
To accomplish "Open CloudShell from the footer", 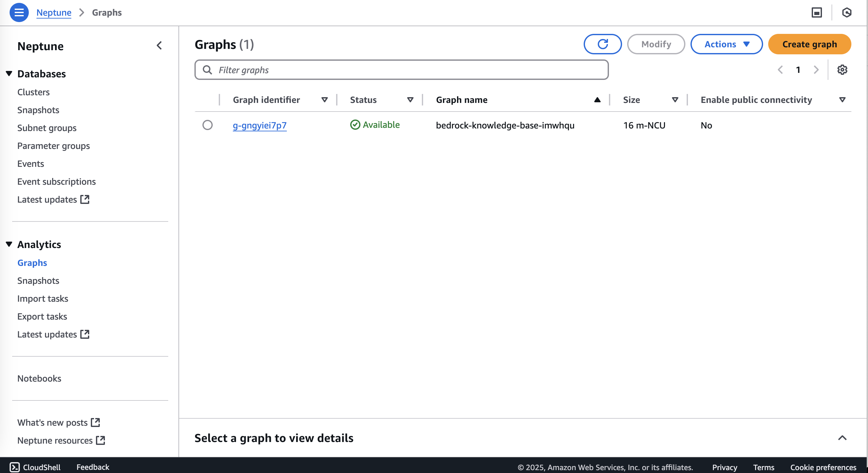I will [x=36, y=467].
